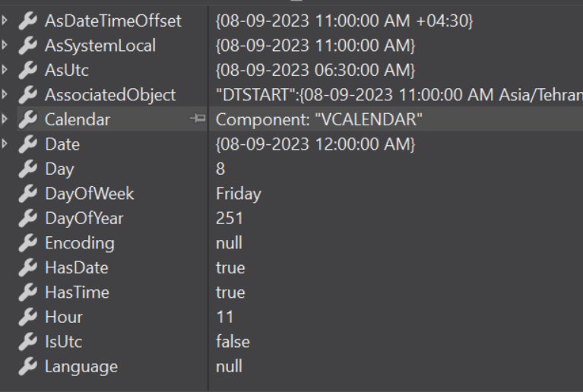Click the Calendar property wrench icon
Image resolution: width=583 pixels, height=392 pixels.
[29, 120]
